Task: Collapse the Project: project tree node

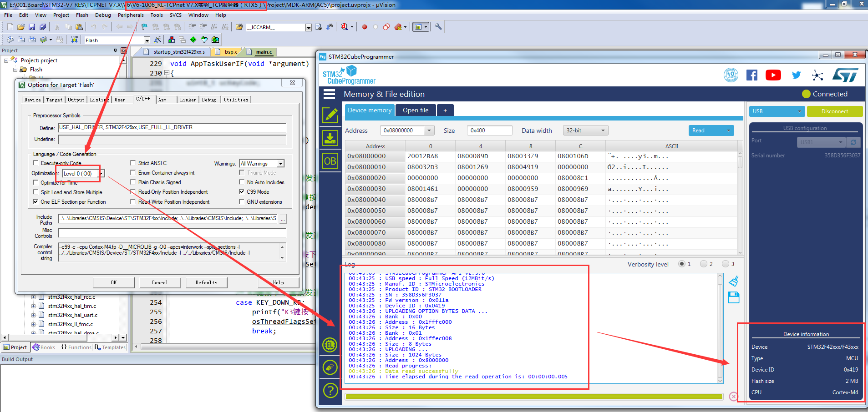Action: click(6, 60)
